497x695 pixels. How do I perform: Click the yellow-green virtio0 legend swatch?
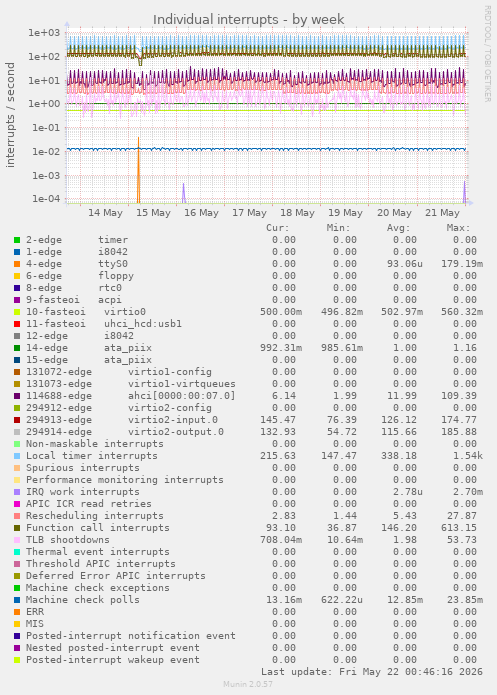pos(17,312)
